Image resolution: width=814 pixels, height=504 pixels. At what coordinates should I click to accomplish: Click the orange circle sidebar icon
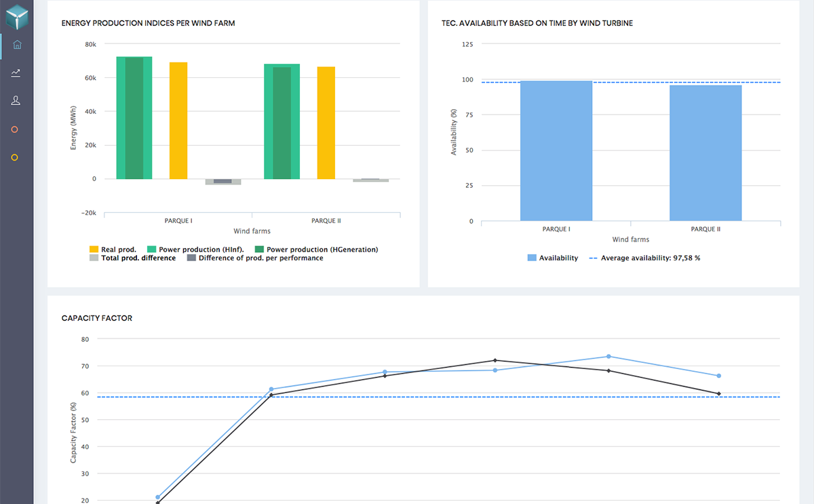coord(15,130)
